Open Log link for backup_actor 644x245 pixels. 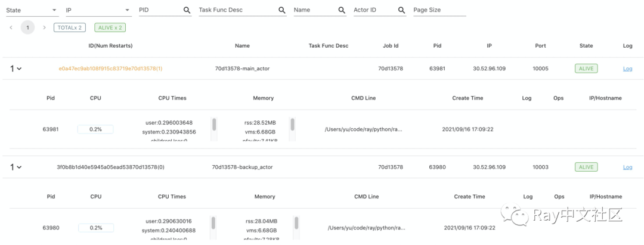click(x=627, y=168)
